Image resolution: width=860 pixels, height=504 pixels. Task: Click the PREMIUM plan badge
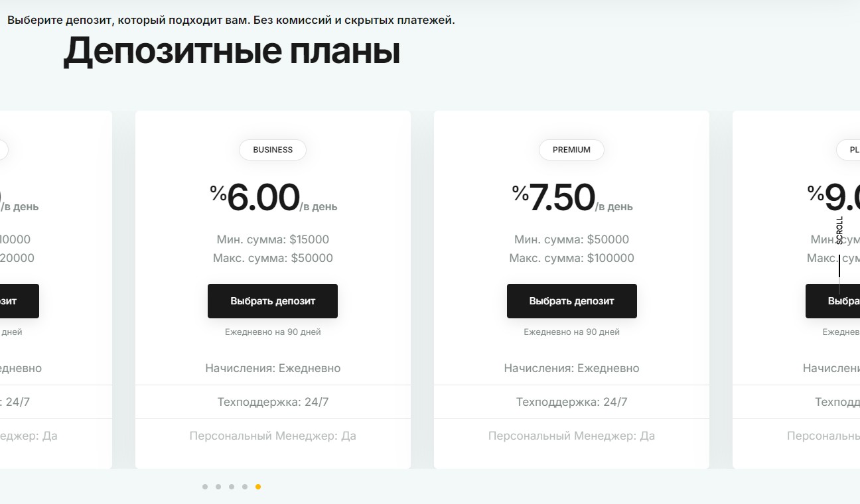pyautogui.click(x=571, y=150)
